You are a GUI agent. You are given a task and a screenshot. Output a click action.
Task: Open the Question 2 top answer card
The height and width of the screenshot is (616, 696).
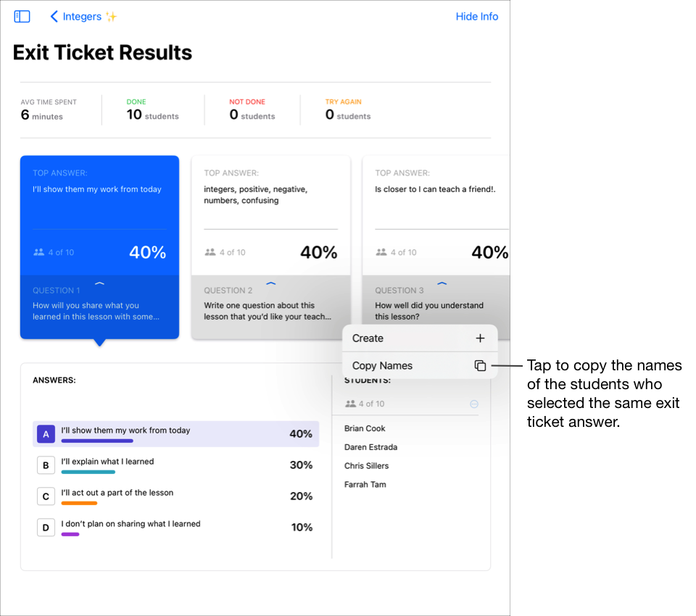(270, 210)
